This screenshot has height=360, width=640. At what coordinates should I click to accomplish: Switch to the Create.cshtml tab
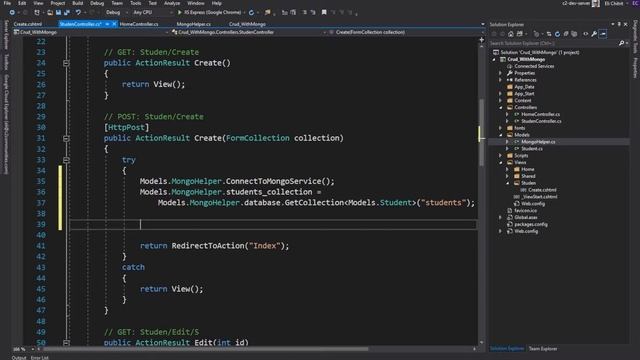pyautogui.click(x=28, y=24)
